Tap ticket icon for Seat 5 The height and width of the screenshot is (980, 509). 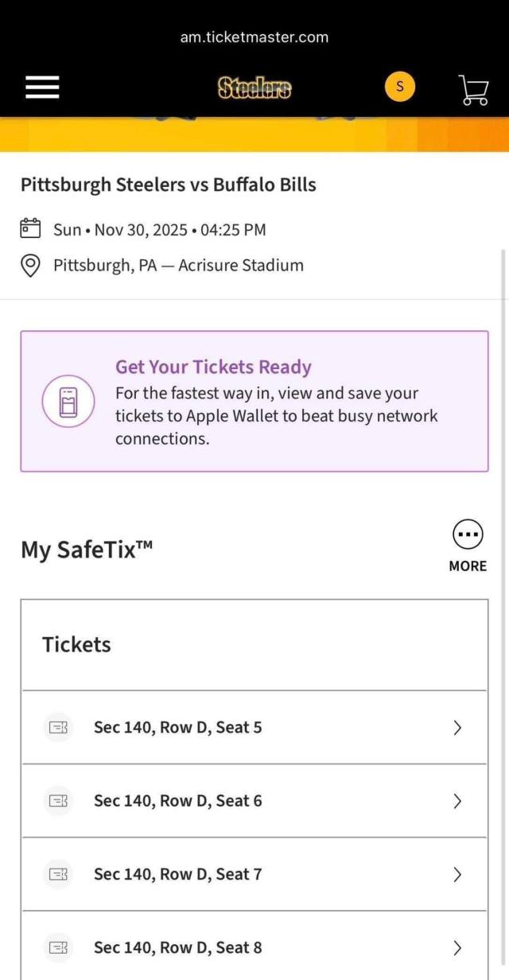[x=58, y=727]
